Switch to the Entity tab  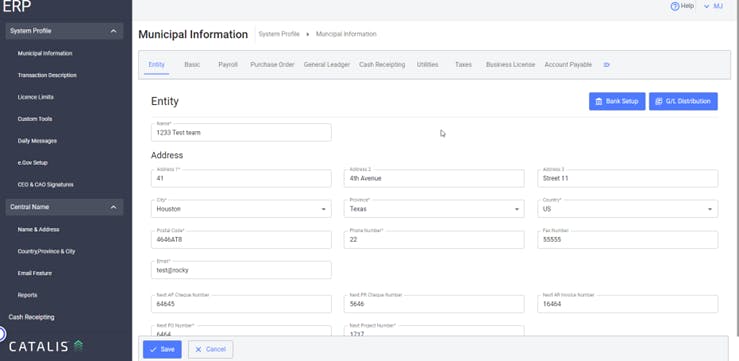156,65
